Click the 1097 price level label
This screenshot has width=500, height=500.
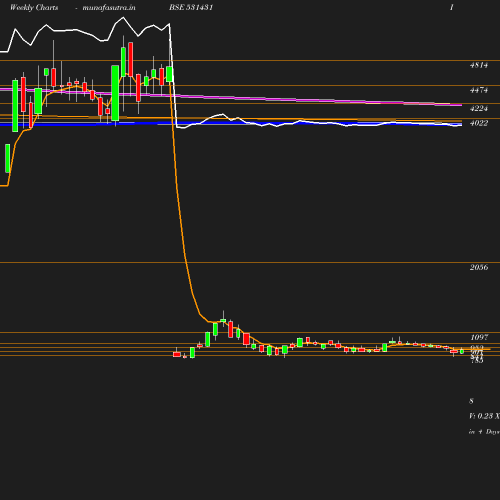point(479,337)
